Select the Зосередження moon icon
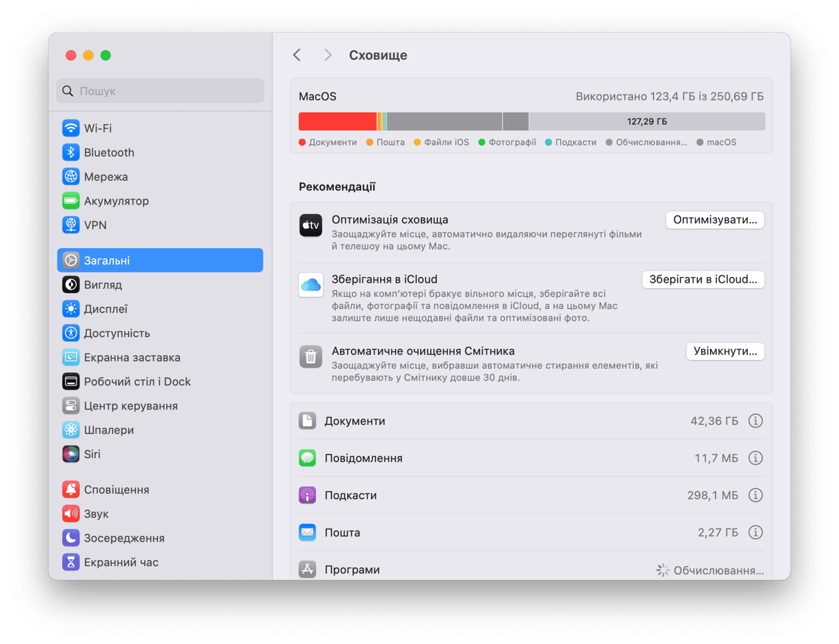The image size is (839, 644). coord(70,538)
